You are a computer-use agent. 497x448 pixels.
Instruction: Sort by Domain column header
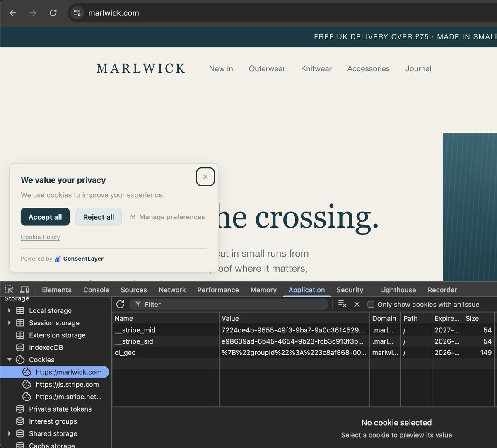(x=385, y=318)
